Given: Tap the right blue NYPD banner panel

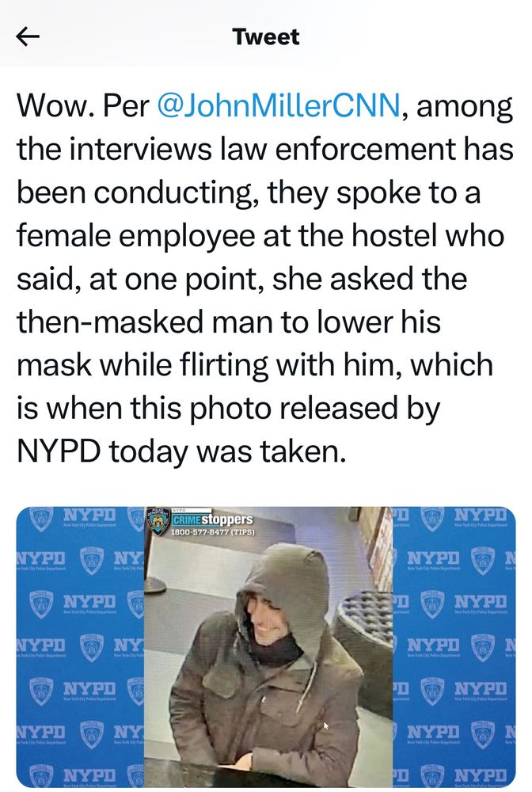Looking at the screenshot, I should 454,646.
